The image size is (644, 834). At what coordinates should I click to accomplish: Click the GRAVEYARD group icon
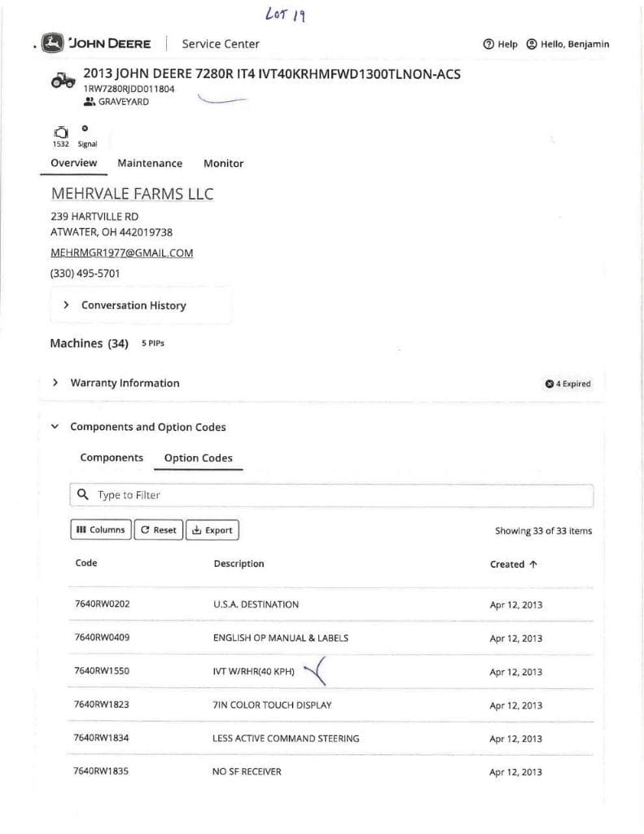(89, 102)
